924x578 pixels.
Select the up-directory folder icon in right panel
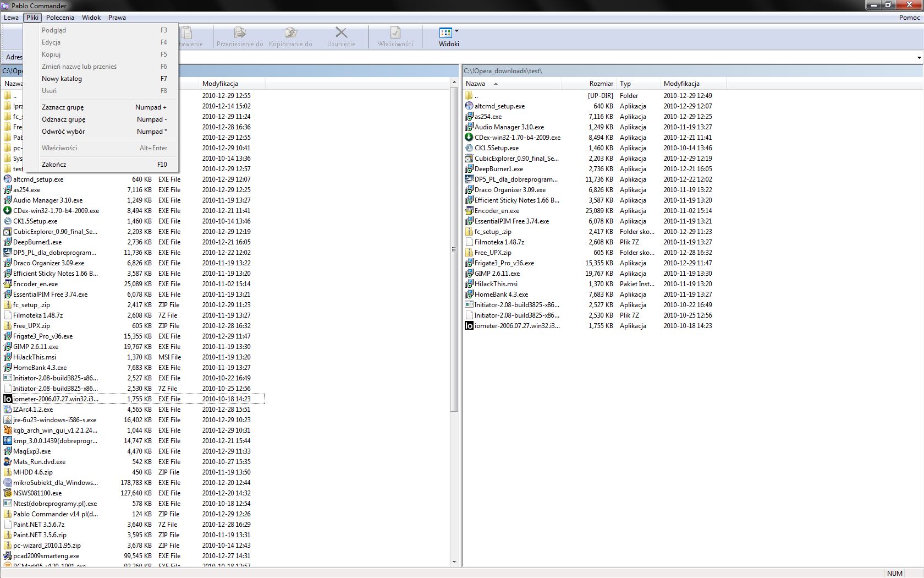(x=469, y=95)
